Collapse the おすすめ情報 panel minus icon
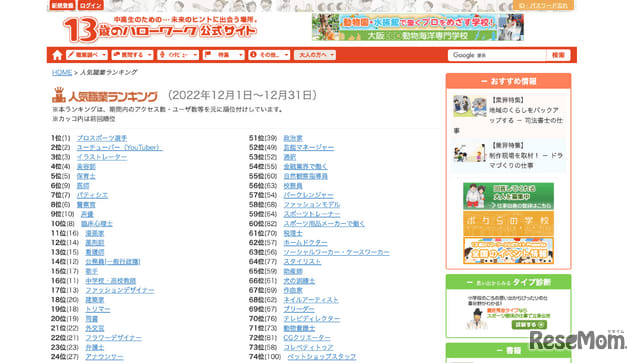The height and width of the screenshot is (363, 640). coord(484,81)
